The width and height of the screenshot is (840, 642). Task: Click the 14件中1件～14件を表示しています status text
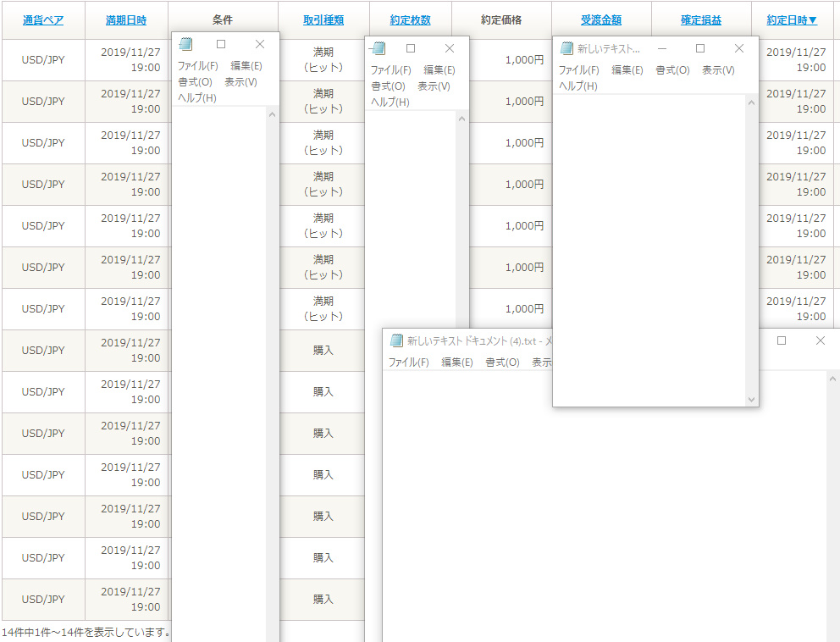point(86,633)
